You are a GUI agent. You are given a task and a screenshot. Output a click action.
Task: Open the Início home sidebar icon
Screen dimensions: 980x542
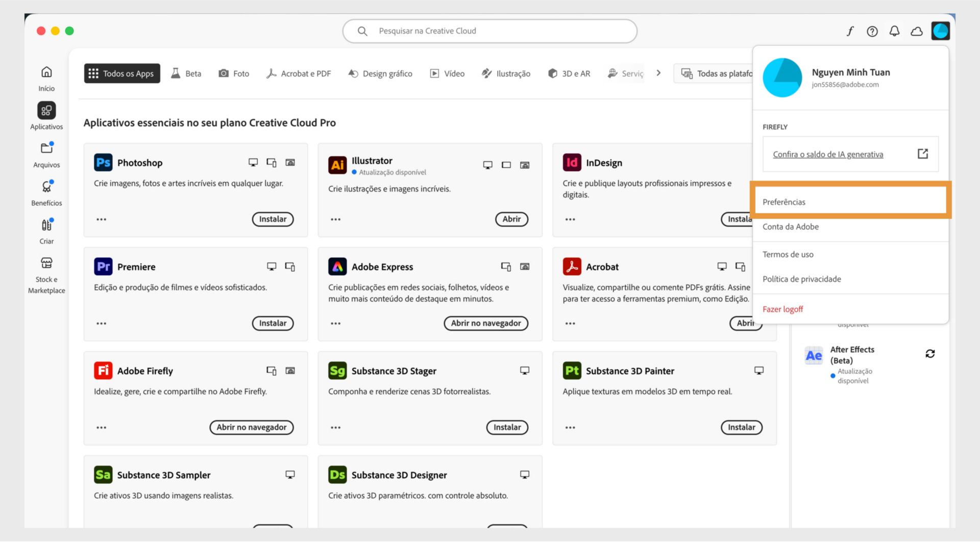(x=46, y=72)
